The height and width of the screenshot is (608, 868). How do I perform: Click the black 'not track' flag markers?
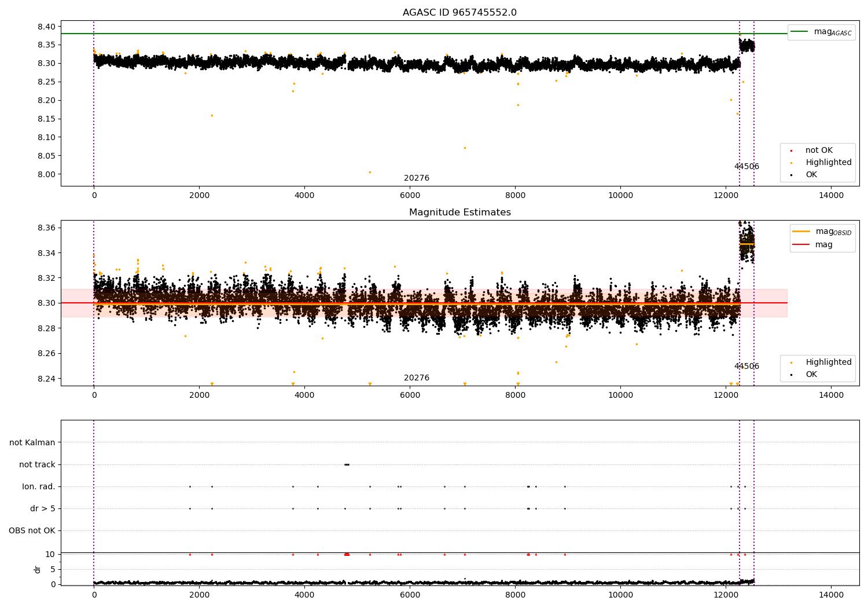[x=347, y=464]
